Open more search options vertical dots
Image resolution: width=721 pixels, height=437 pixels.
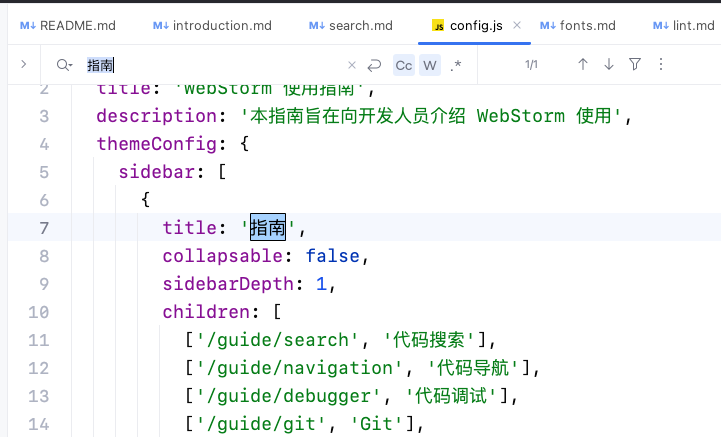[660, 65]
